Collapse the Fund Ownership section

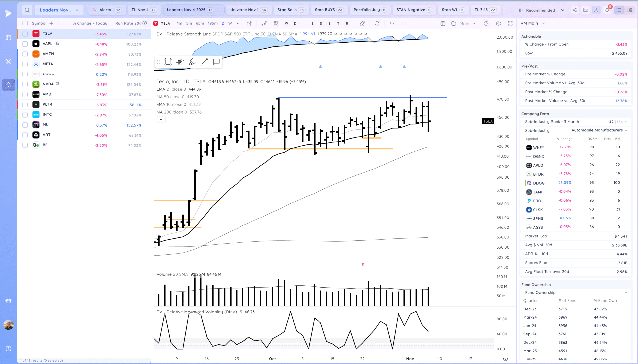(626, 292)
